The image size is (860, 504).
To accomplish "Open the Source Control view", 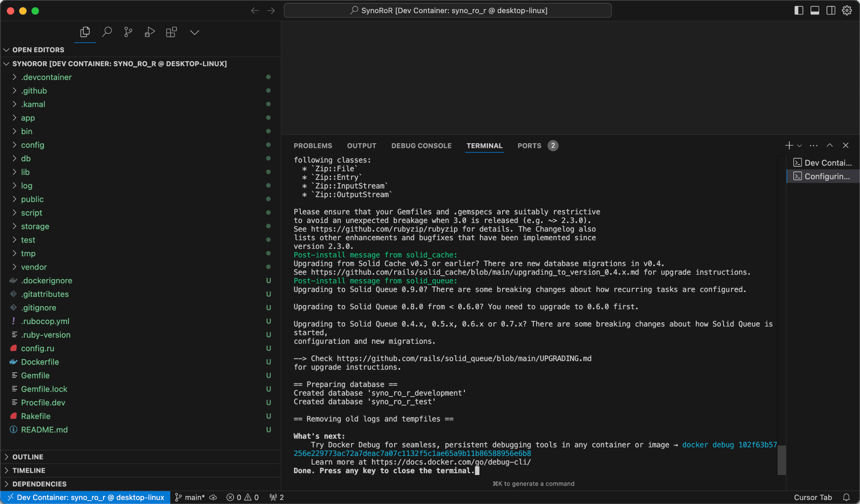I will click(x=128, y=32).
